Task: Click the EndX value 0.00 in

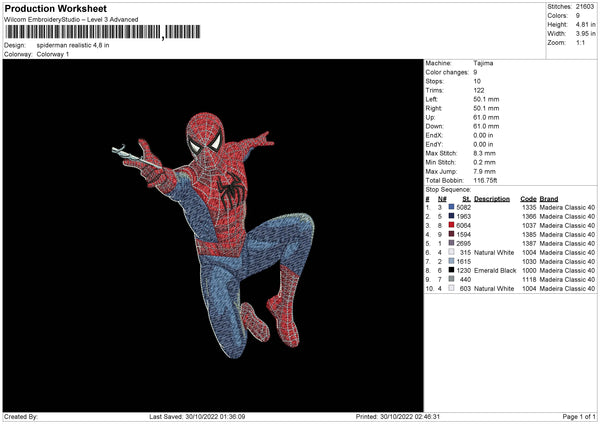Action: pyautogui.click(x=483, y=135)
